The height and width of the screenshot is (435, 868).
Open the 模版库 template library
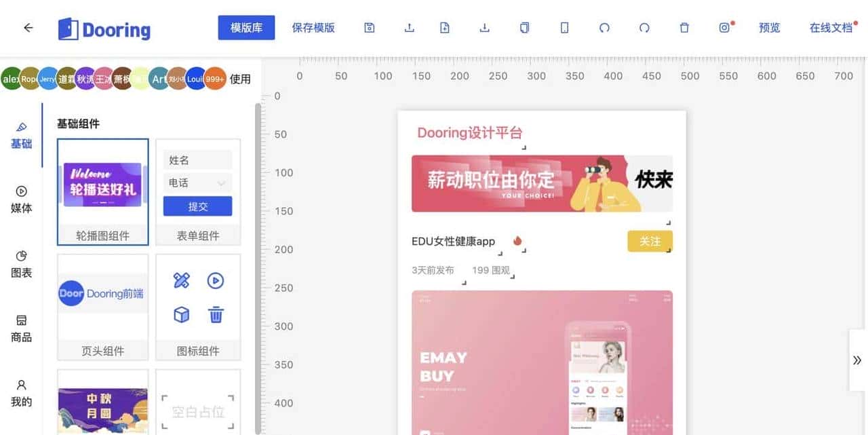pos(246,28)
